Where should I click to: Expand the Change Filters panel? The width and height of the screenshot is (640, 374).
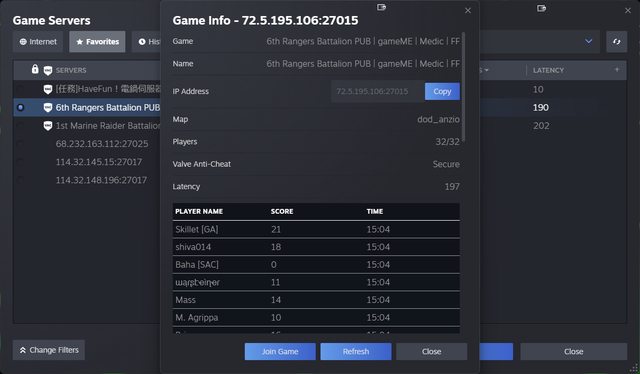click(x=49, y=350)
